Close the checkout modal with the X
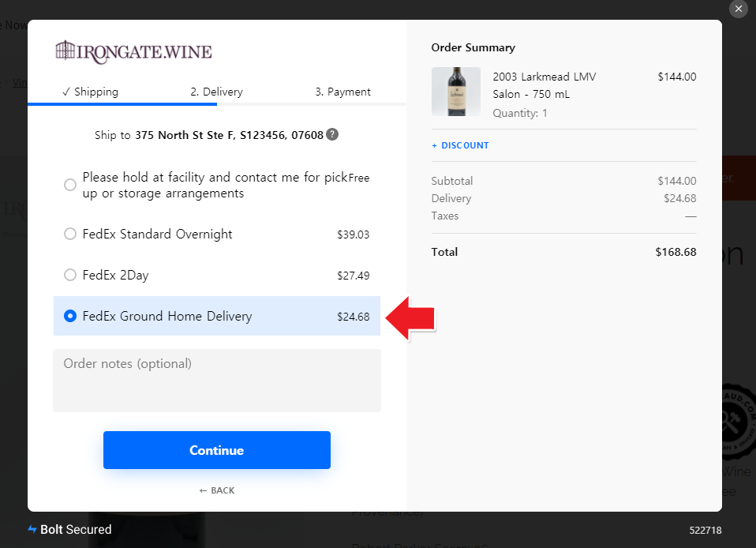 click(x=738, y=9)
